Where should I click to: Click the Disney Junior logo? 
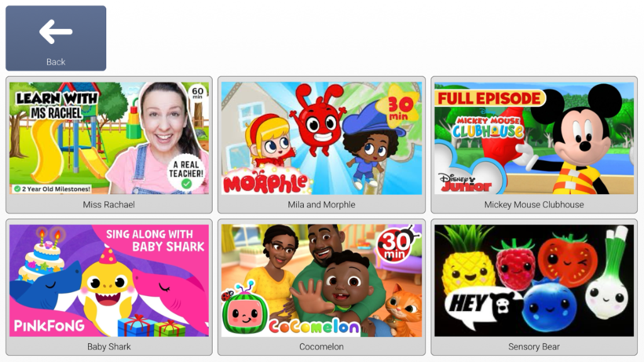466,183
